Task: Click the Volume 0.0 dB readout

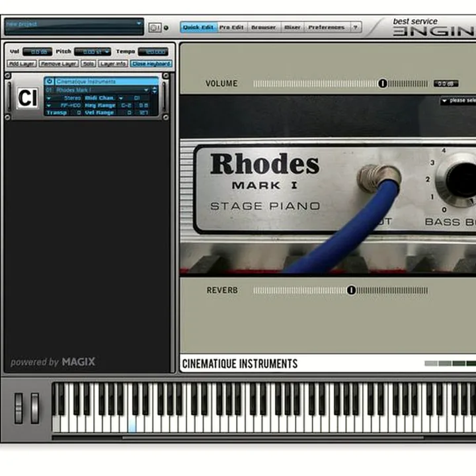Action: click(x=446, y=83)
